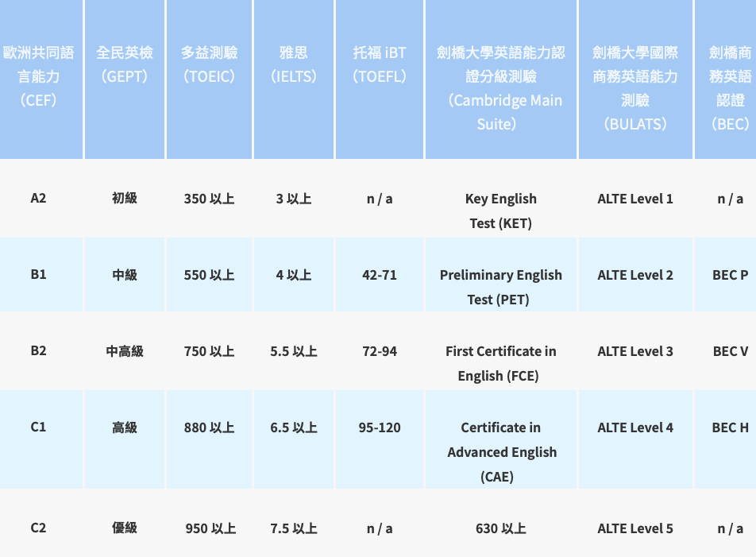756x557 pixels.
Task: Click the 350 以上 TOEIC cell
Action: point(210,199)
